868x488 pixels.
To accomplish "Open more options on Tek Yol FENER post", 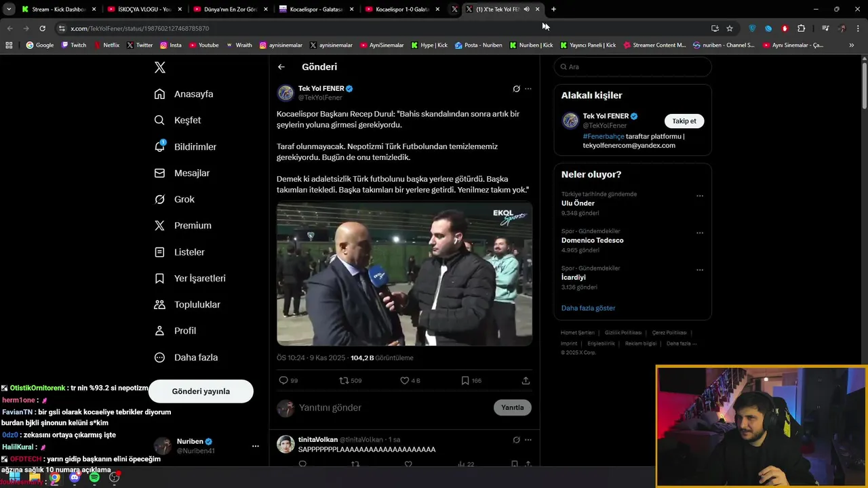I will (x=528, y=89).
